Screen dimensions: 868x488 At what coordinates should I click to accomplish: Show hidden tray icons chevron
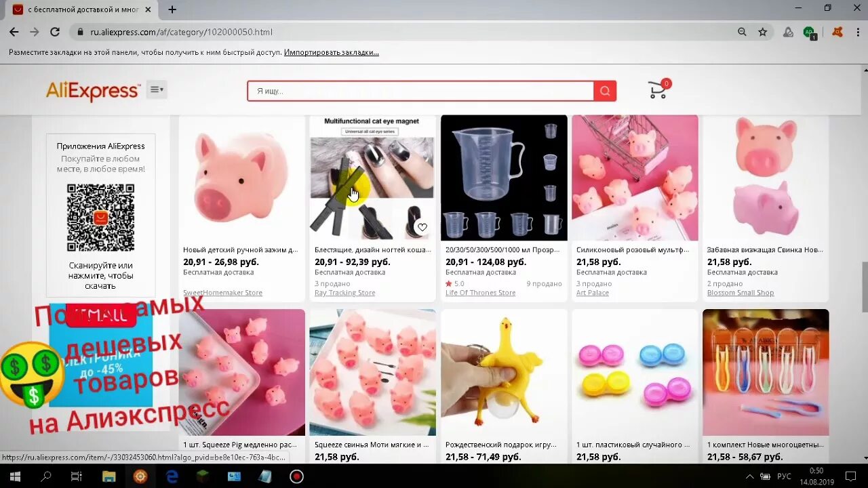pos(749,476)
